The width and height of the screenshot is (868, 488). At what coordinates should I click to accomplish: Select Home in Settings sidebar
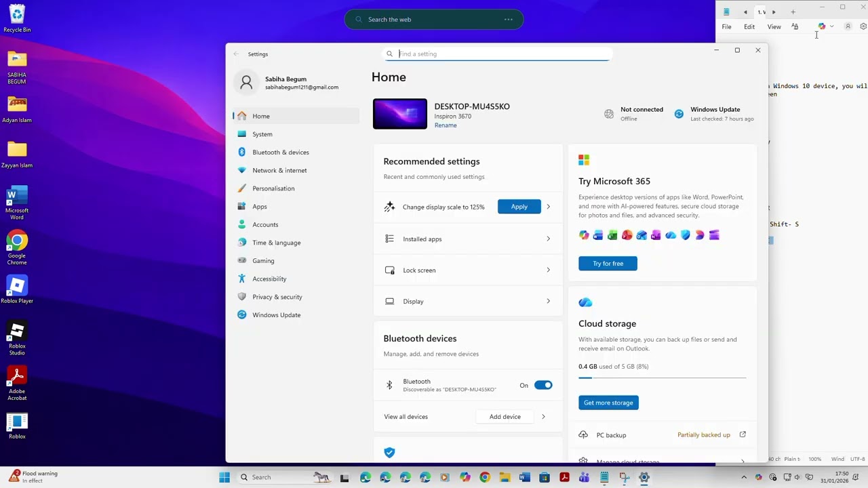[296, 116]
